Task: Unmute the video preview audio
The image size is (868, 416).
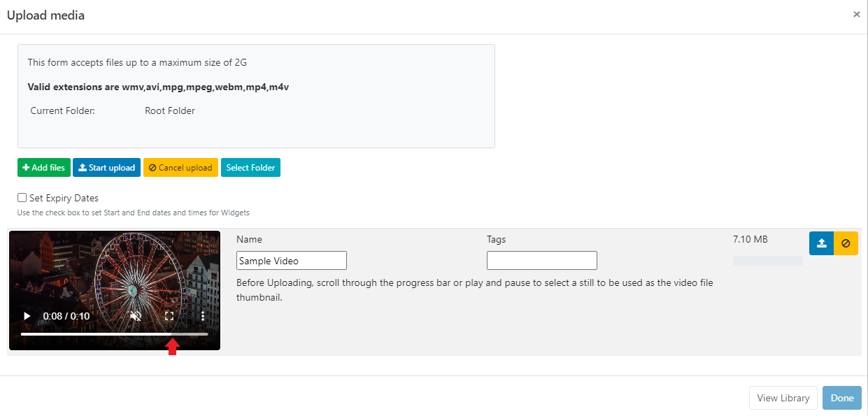Action: (136, 316)
